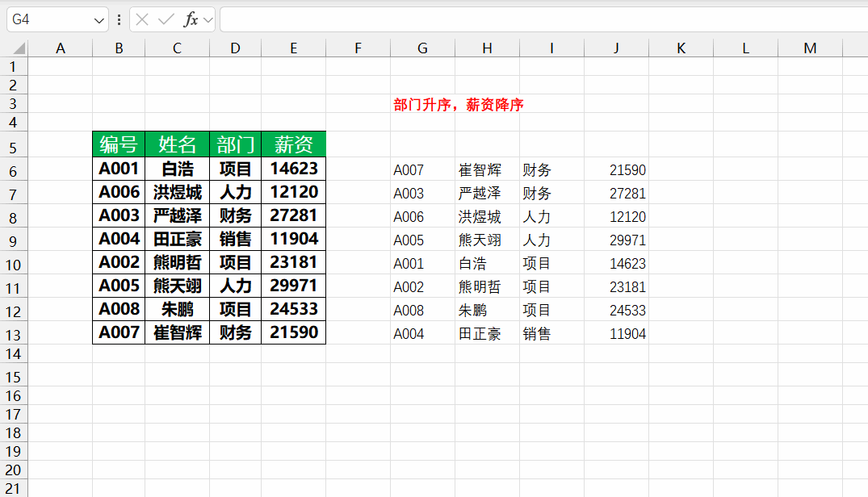The width and height of the screenshot is (868, 497).
Task: Click bold cell 田正豪 in the source table
Action: click(x=177, y=239)
